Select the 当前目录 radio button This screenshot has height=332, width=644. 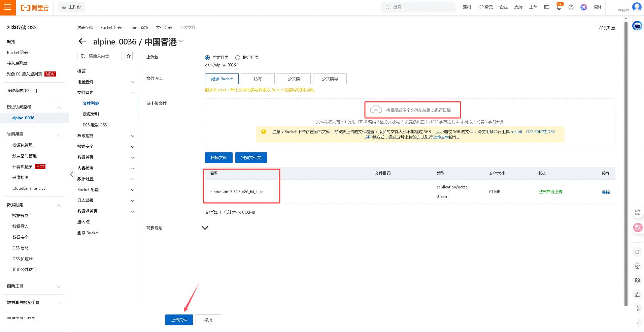(207, 58)
